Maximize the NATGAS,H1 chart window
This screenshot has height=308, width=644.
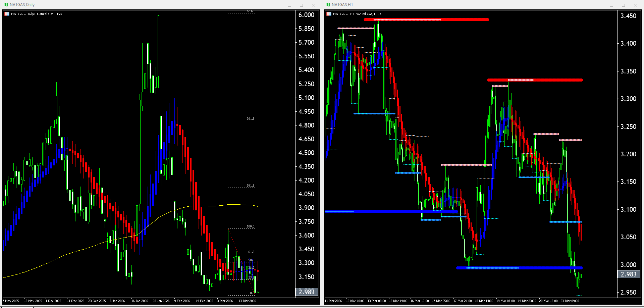(x=623, y=5)
